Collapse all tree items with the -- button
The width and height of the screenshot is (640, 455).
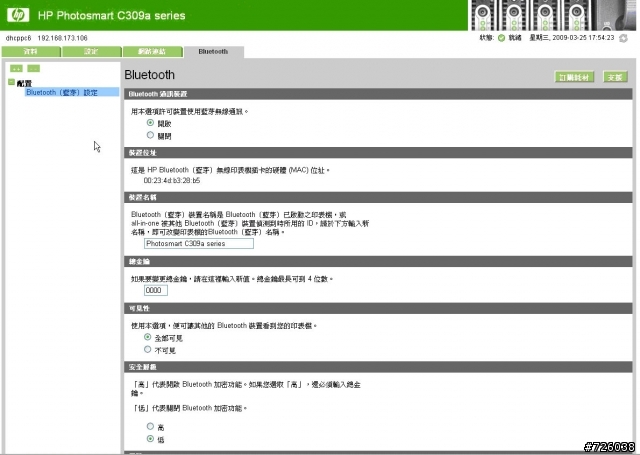[33, 68]
